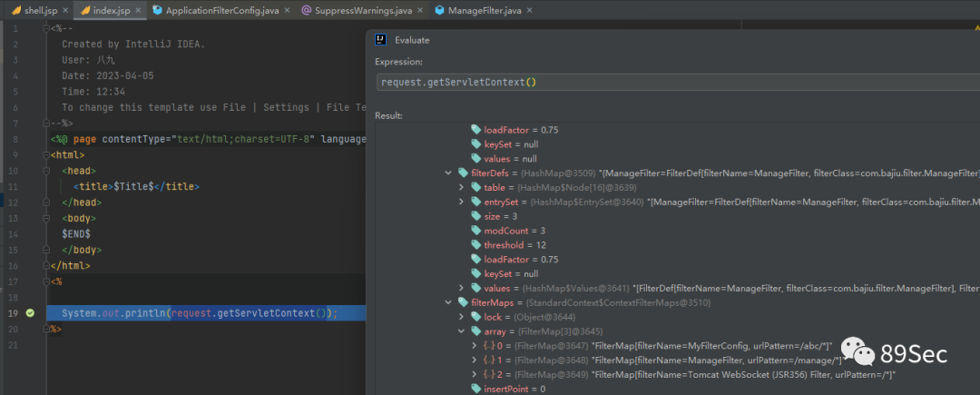Click the Evaluate dialog title text
Viewport: 980px width, 395px height.
(x=412, y=40)
